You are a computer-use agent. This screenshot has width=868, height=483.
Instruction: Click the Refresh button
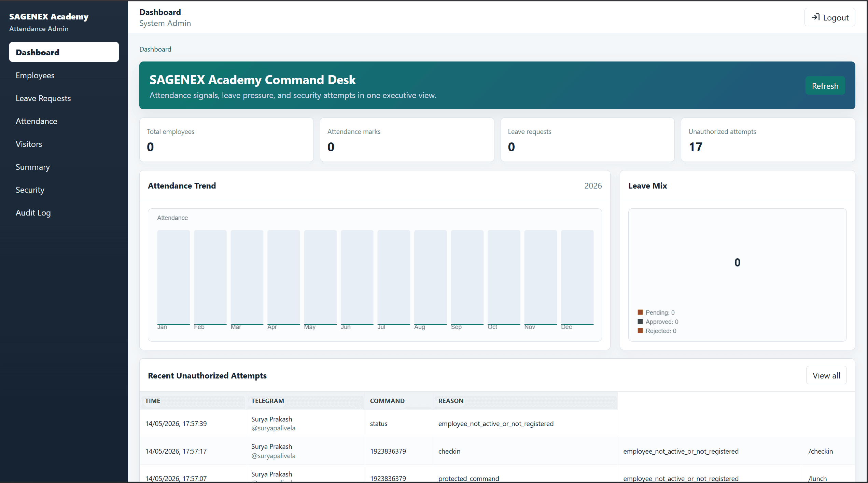click(x=825, y=86)
